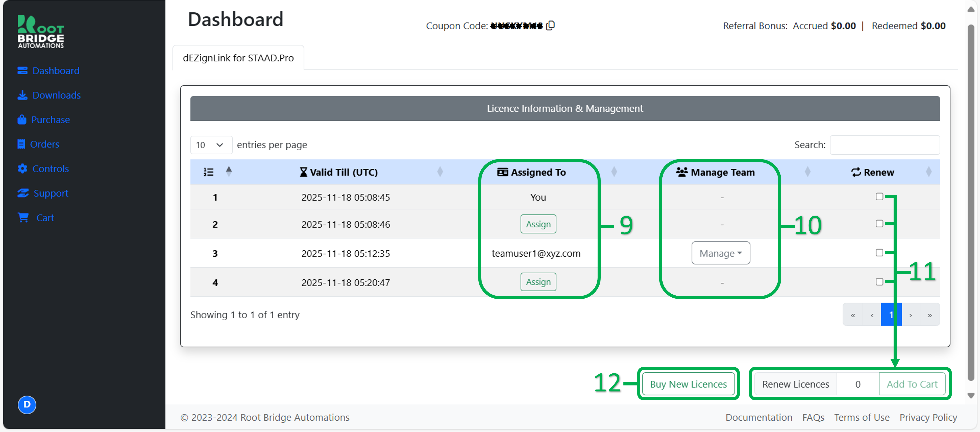Click Buy New Licences button
Image resolution: width=980 pixels, height=432 pixels.
[688, 384]
